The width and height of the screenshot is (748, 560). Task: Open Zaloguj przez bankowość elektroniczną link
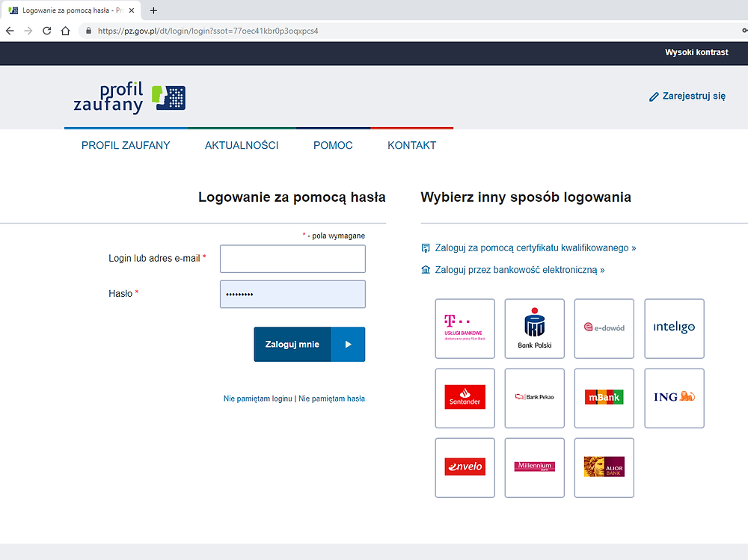(x=520, y=270)
